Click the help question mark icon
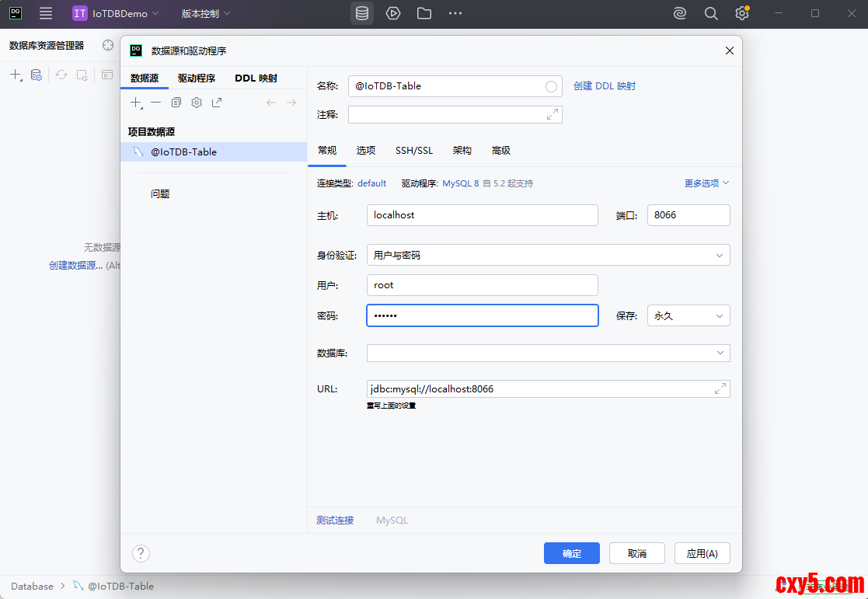 (141, 553)
